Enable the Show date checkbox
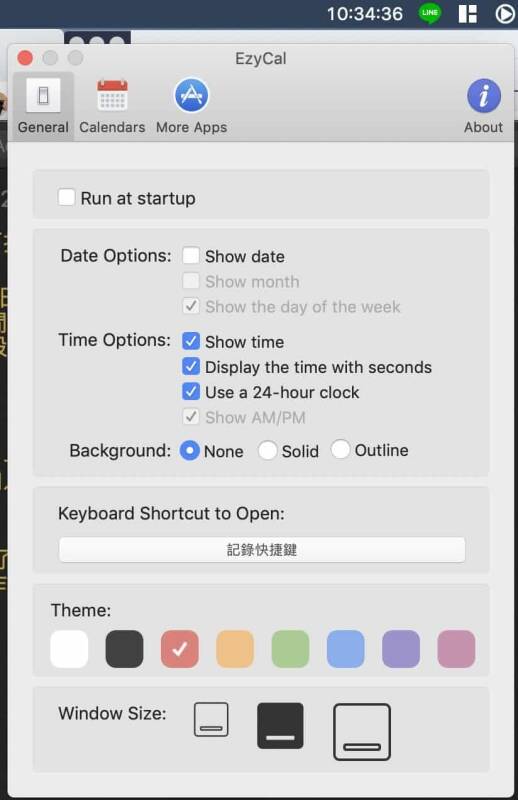The height and width of the screenshot is (800, 518). 191,256
